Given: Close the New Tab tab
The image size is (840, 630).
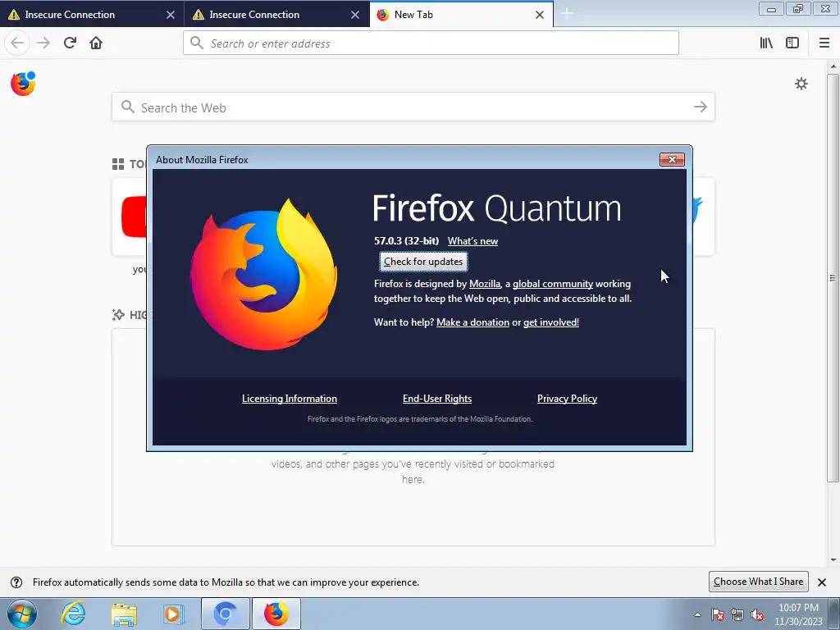Looking at the screenshot, I should pos(540,15).
